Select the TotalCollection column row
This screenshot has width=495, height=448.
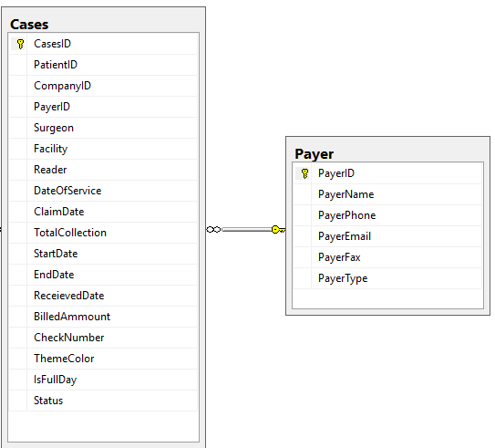103,233
